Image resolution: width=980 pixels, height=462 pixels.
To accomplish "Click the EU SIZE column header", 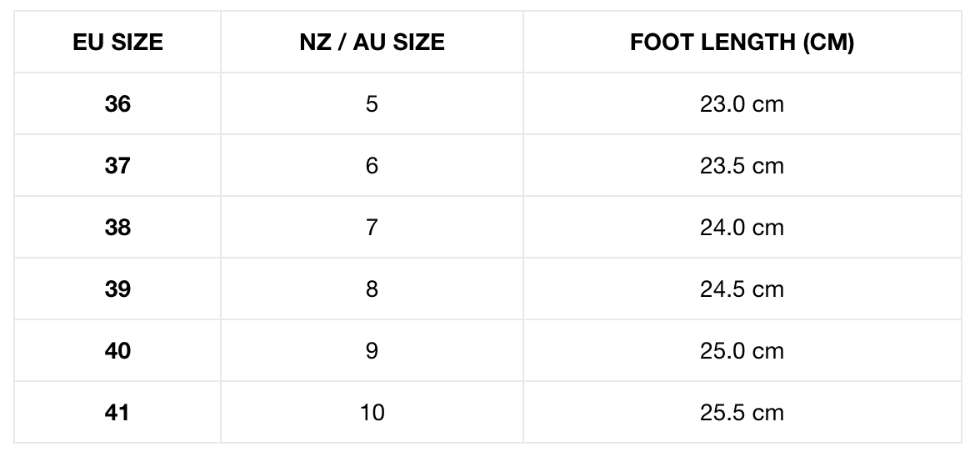I will point(117,43).
